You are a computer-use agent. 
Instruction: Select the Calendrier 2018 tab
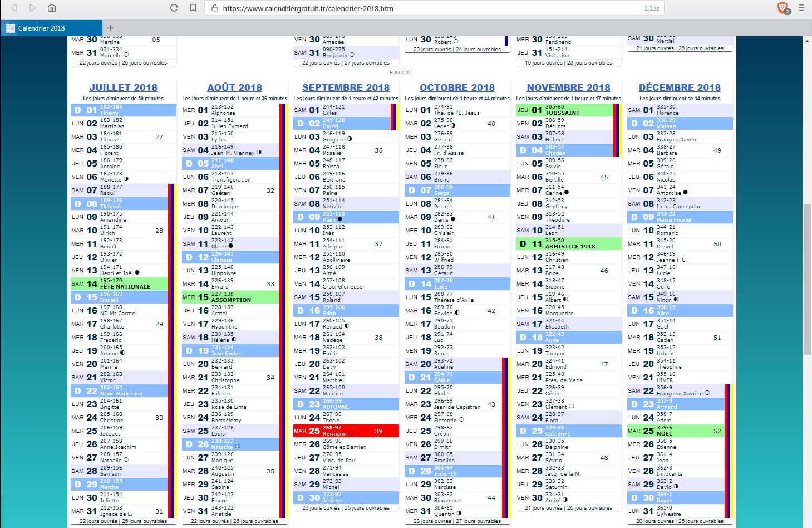(50, 28)
